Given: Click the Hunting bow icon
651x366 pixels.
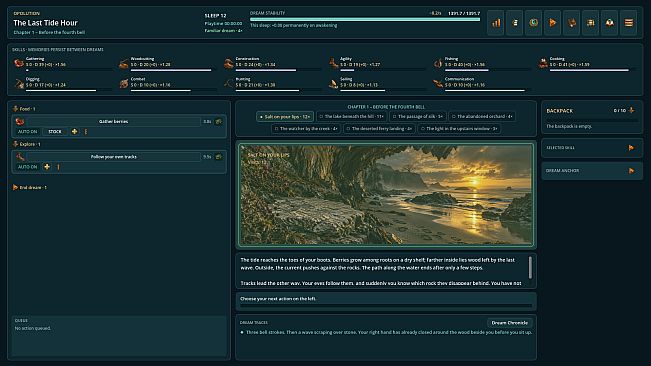Looking at the screenshot, I should tap(228, 83).
